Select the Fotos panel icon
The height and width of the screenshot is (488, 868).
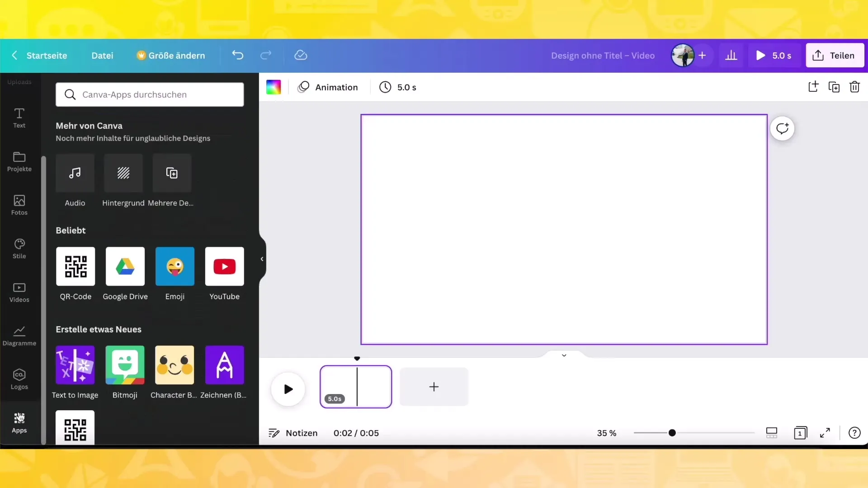coord(19,204)
